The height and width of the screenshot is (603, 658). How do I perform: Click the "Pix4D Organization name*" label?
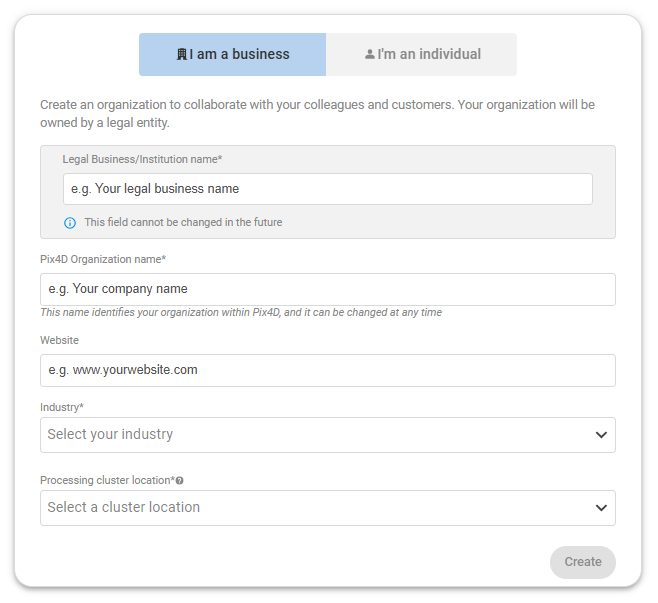tap(103, 259)
